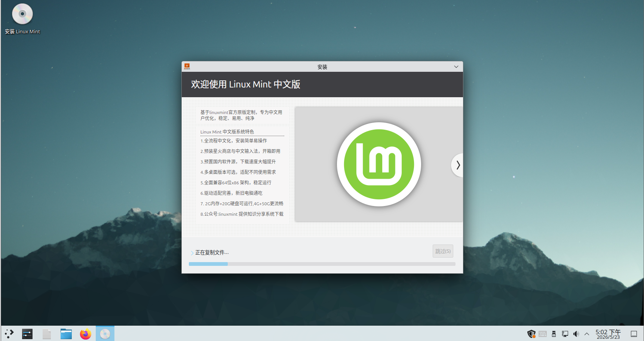This screenshot has height=341, width=644.
Task: Click the 基于linuxmint官方原版定制 description
Action: [241, 115]
